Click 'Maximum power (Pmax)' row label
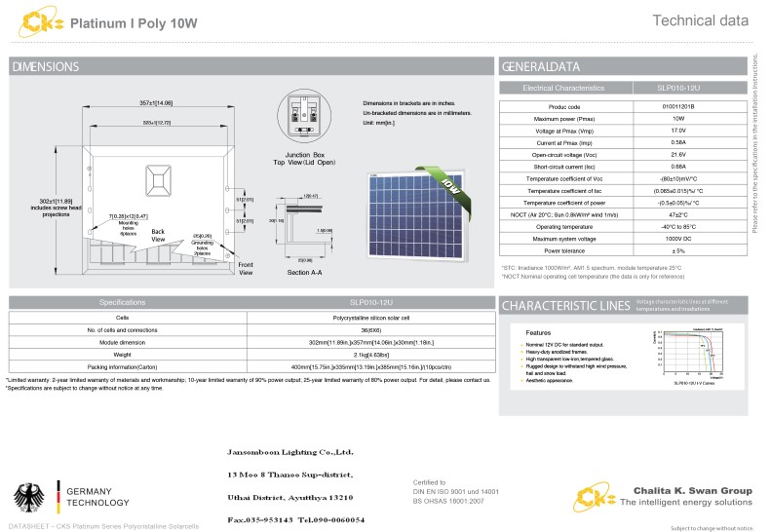 pyautogui.click(x=564, y=119)
